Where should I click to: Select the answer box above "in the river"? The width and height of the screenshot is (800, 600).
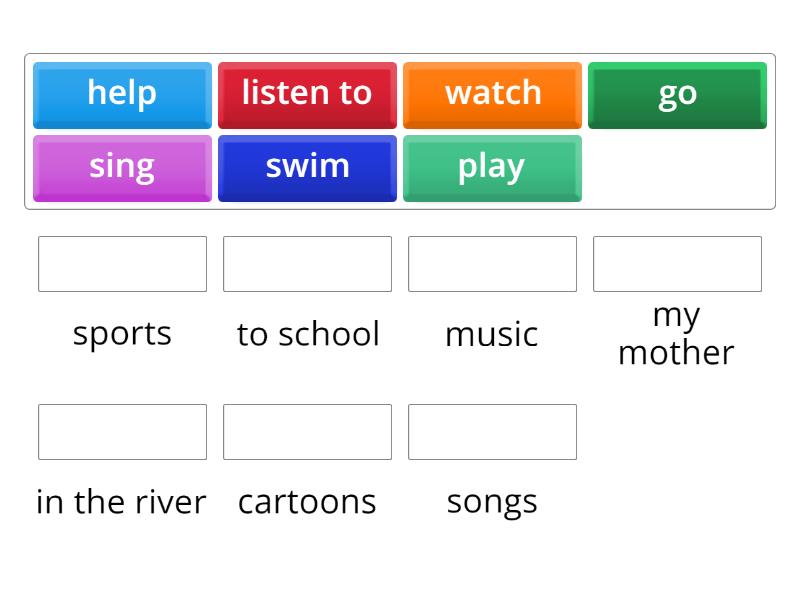pyautogui.click(x=122, y=432)
